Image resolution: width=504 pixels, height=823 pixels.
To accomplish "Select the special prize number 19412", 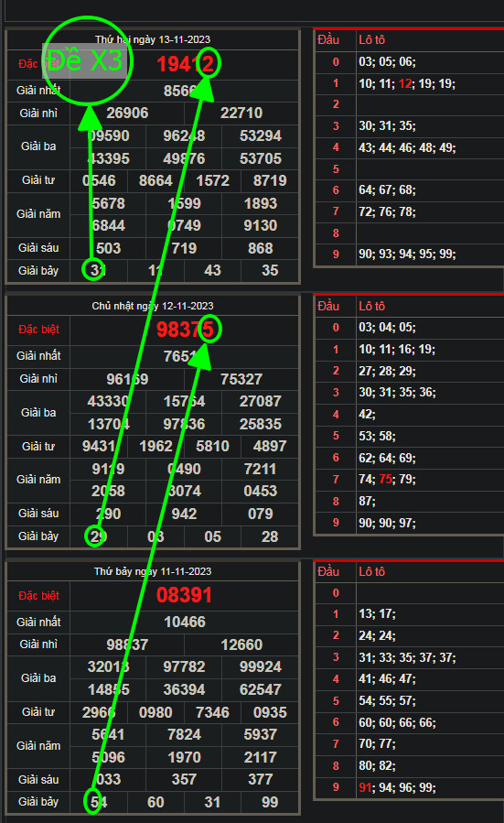I will tap(185, 64).
